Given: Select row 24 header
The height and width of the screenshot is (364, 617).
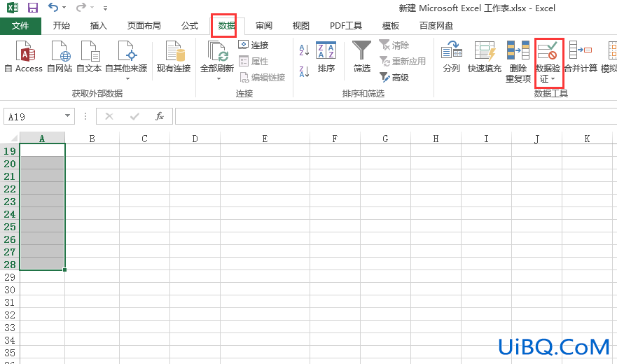Looking at the screenshot, I should [x=10, y=213].
